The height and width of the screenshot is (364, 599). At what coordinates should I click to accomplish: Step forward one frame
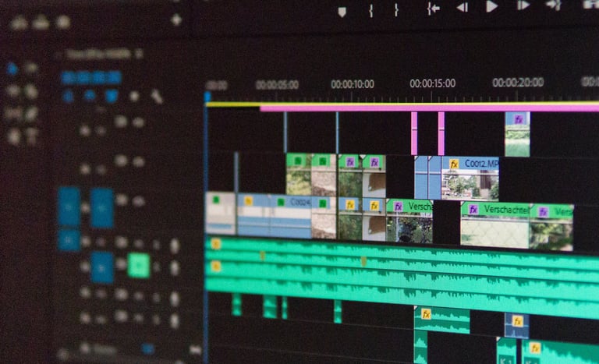[x=523, y=5]
